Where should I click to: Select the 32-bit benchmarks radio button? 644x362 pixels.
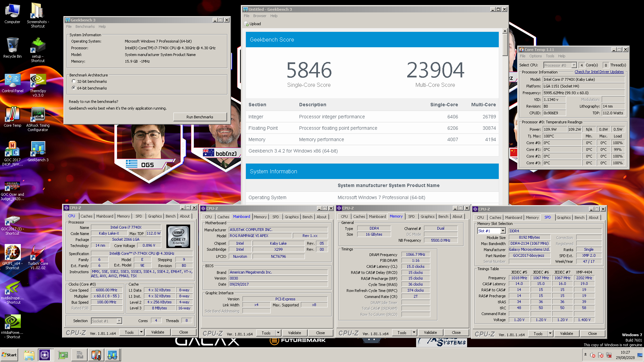[74, 81]
